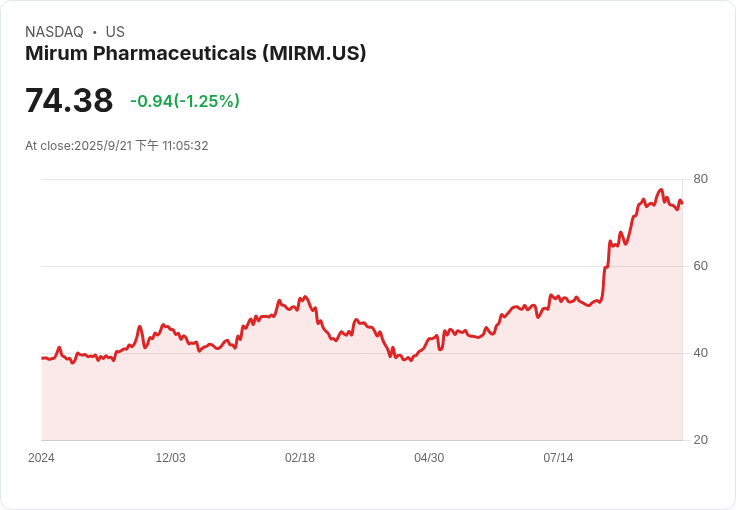Image resolution: width=736 pixels, height=510 pixels.
Task: Click the 40 y-axis label
Action: pyautogui.click(x=700, y=353)
